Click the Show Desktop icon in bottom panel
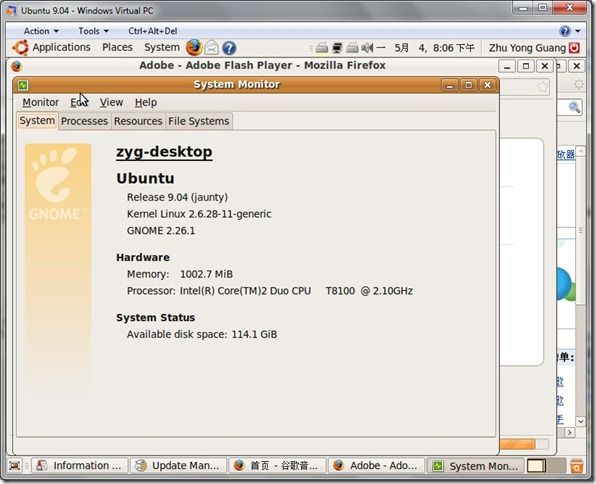 click(x=15, y=465)
